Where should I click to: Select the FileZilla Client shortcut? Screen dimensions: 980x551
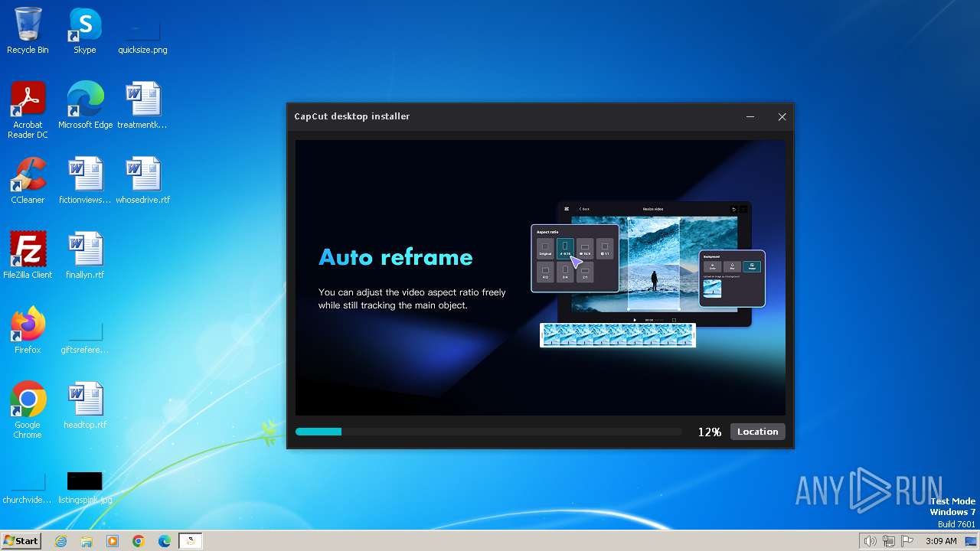click(28, 256)
